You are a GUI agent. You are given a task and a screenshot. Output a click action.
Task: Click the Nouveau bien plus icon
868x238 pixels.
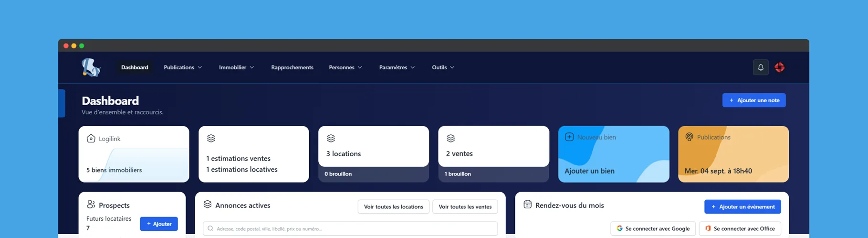569,137
